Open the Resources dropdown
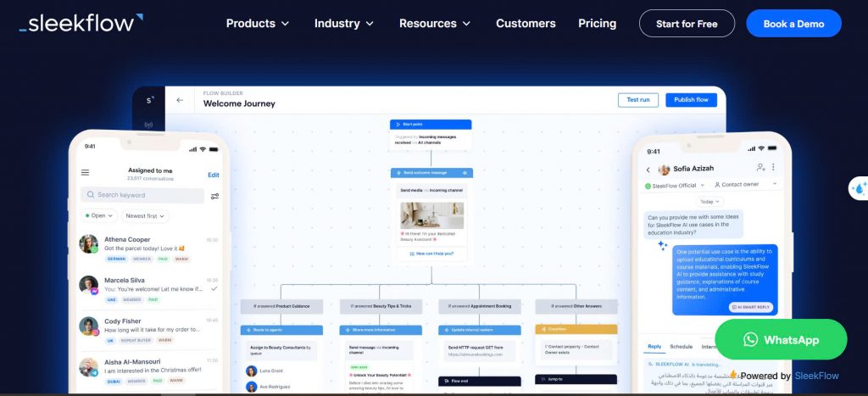 pyautogui.click(x=435, y=23)
